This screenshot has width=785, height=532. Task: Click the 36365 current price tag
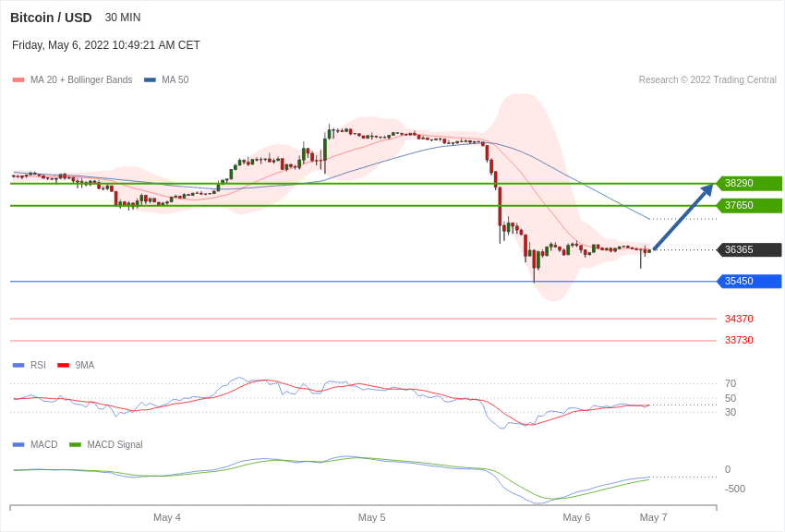tap(750, 249)
